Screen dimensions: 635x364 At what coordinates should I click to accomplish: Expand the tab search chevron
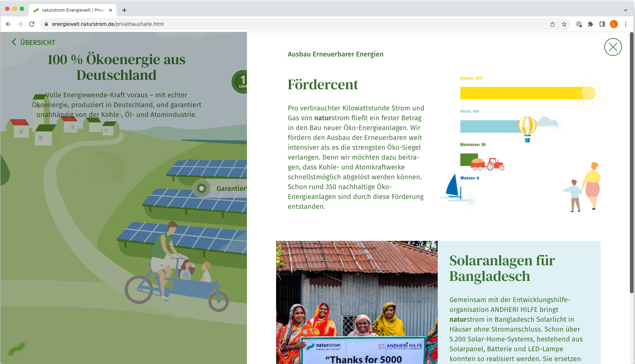coord(626,10)
